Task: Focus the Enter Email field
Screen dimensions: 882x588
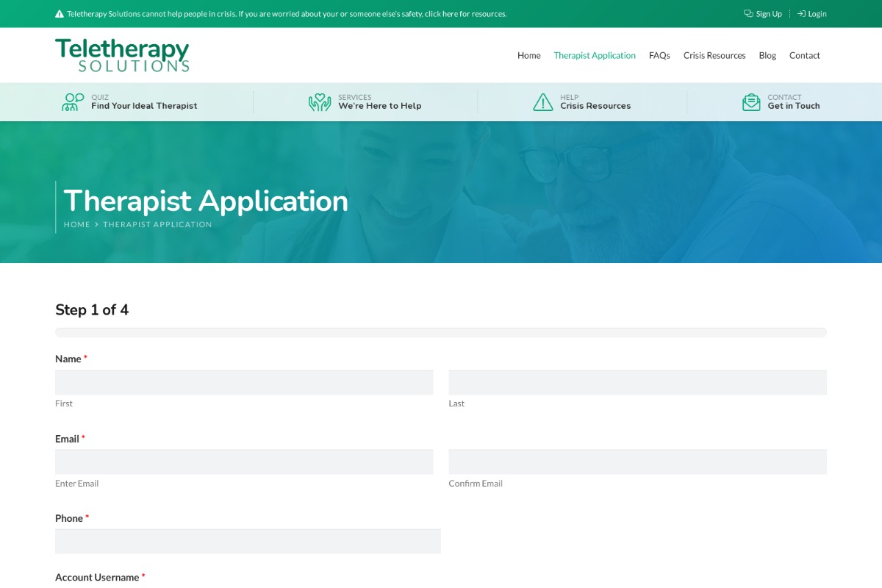Action: (x=244, y=462)
